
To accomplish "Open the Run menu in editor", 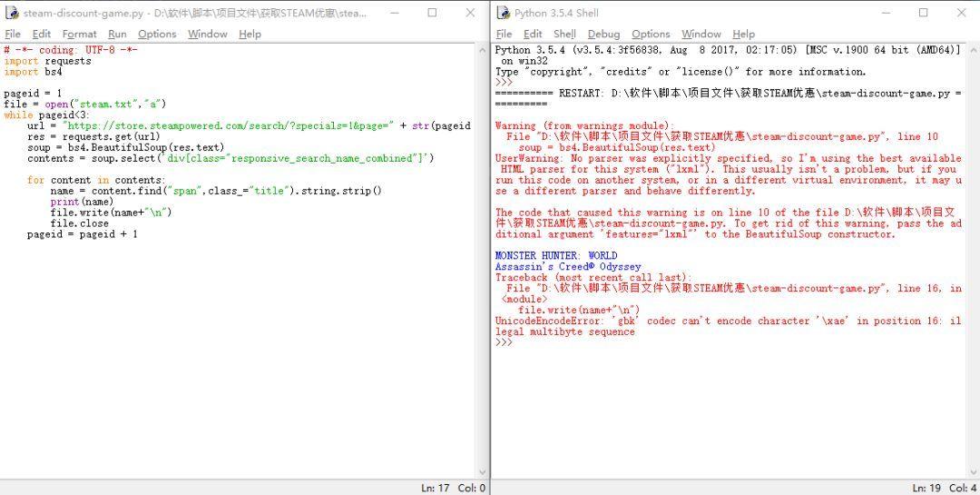I will tap(117, 34).
